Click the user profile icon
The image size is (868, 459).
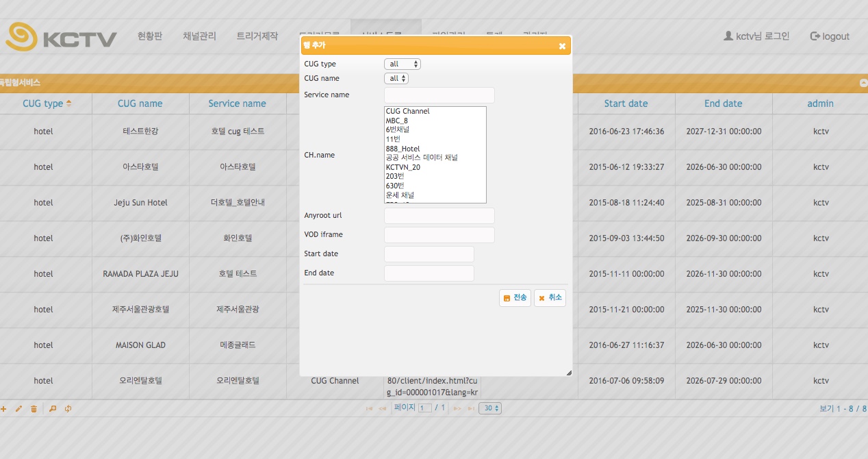pyautogui.click(x=728, y=36)
